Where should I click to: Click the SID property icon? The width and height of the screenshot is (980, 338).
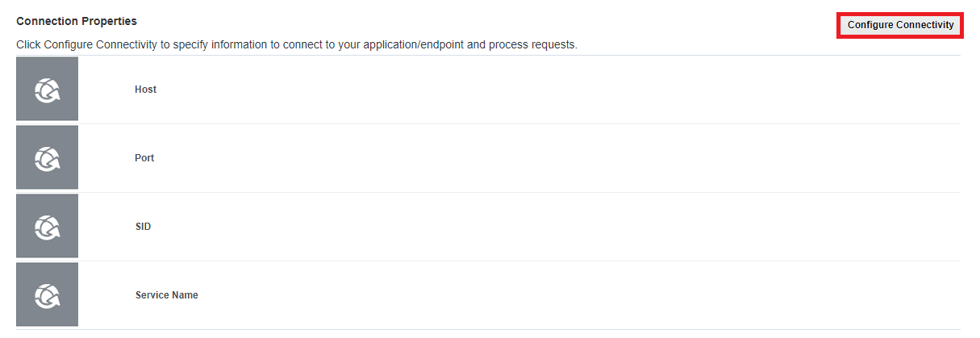coord(48,227)
